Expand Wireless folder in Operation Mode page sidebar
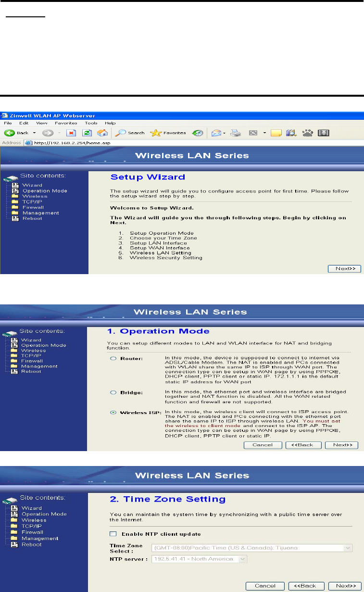The image size is (364, 592). tap(14, 351)
